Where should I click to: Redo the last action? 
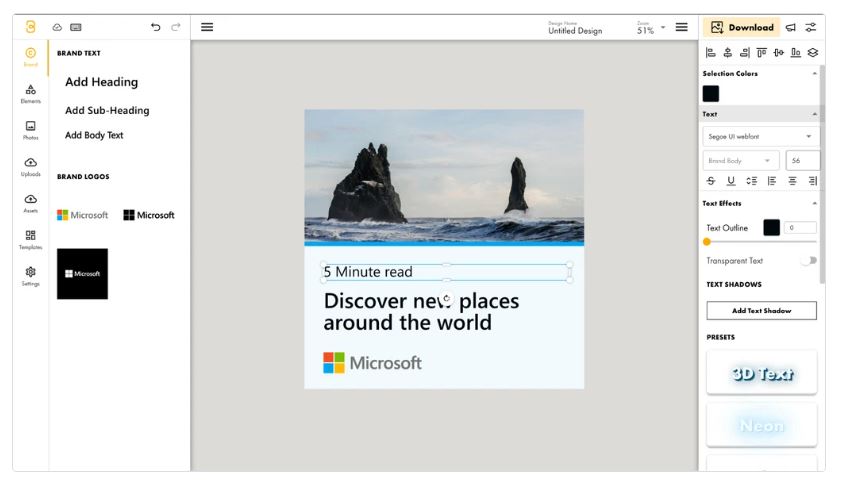pyautogui.click(x=176, y=27)
